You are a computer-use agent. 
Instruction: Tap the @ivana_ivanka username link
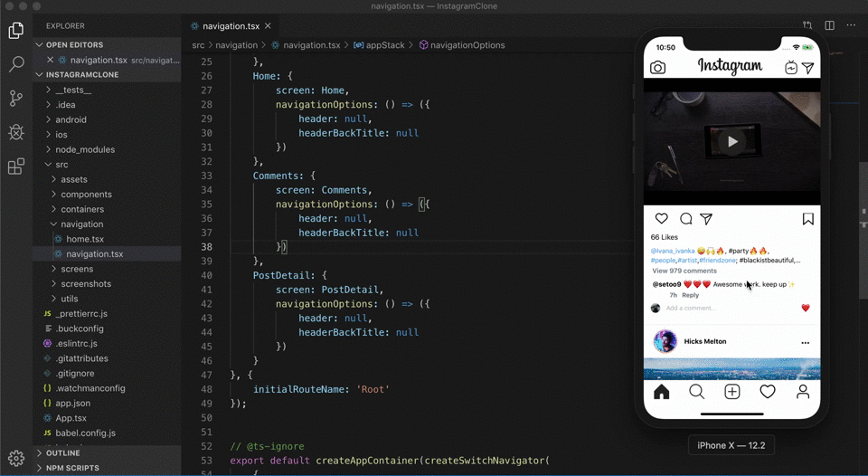(x=673, y=251)
